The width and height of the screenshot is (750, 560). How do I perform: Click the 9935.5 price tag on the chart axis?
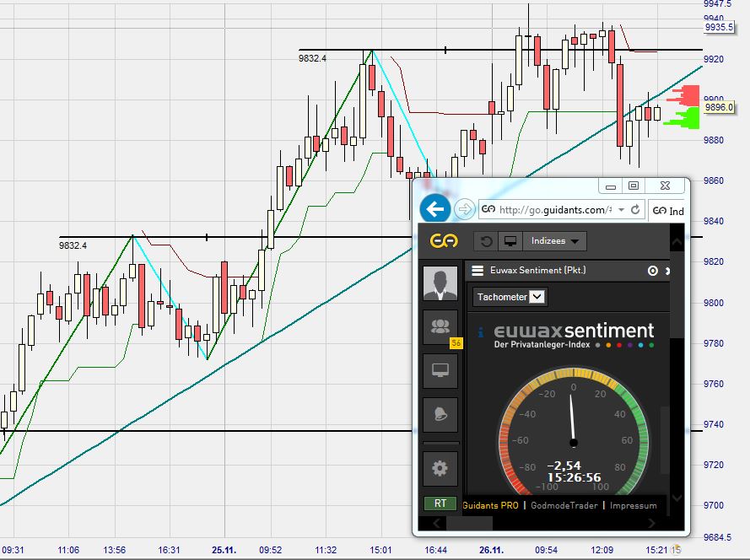coord(719,27)
